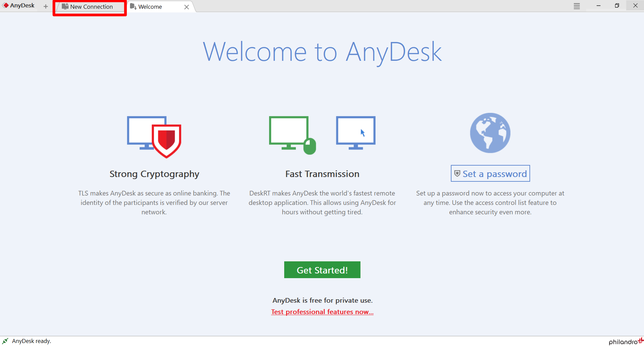This screenshot has height=346, width=644.
Task: Open the Set a password link
Action: pos(490,173)
